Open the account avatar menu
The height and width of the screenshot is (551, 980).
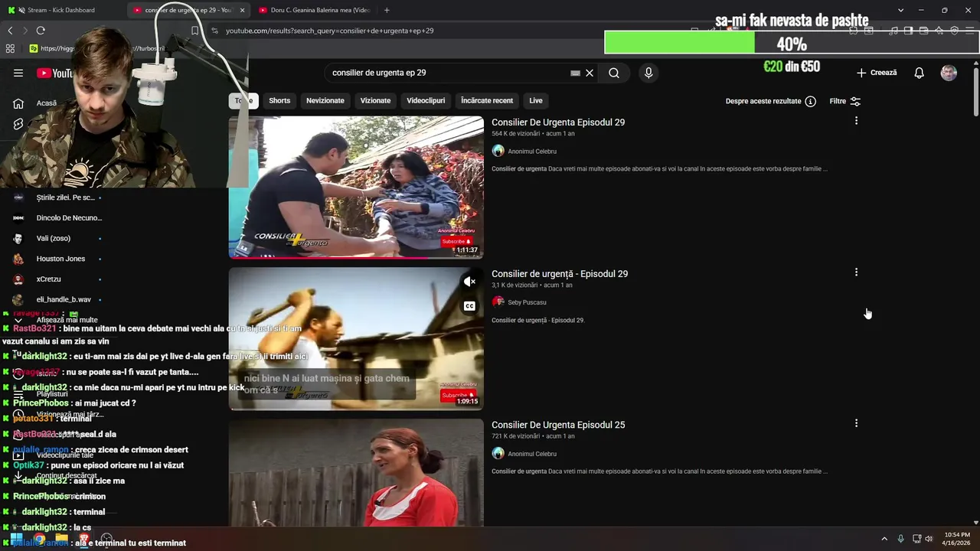(x=949, y=73)
